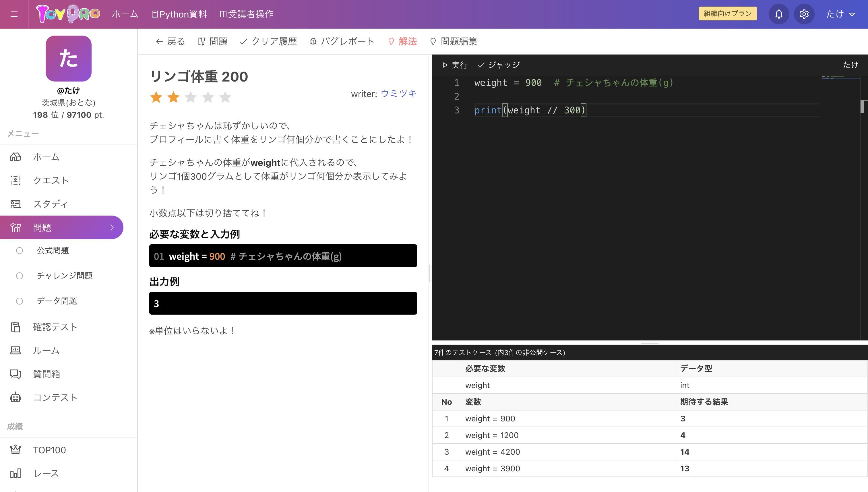Expand the 問題 menu chevron
This screenshot has width=868, height=492.
(x=112, y=227)
